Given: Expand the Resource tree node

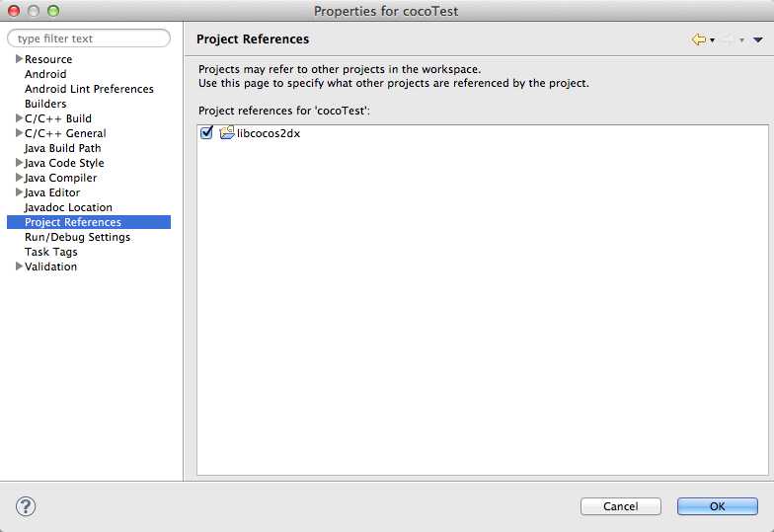Looking at the screenshot, I should coord(19,59).
